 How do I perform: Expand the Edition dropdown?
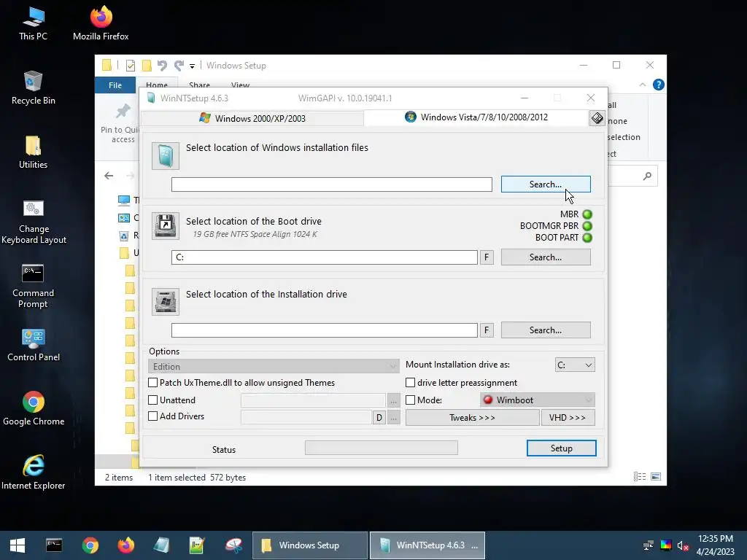[274, 366]
